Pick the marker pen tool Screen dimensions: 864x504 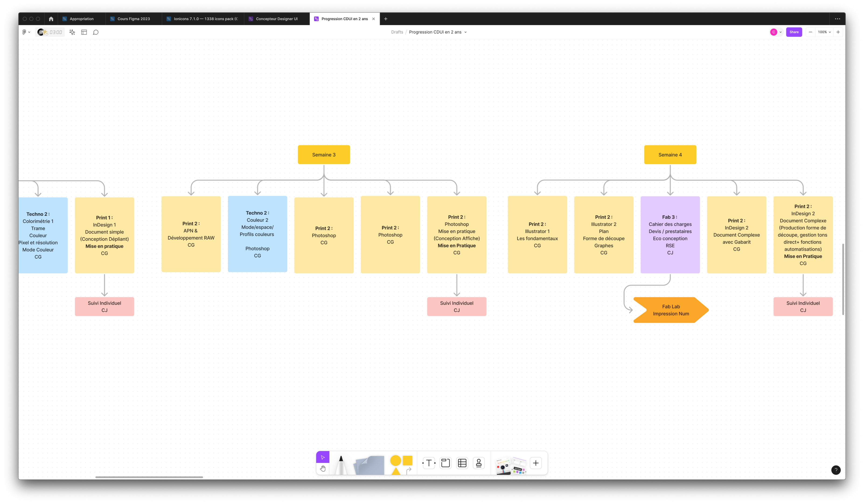341,465
